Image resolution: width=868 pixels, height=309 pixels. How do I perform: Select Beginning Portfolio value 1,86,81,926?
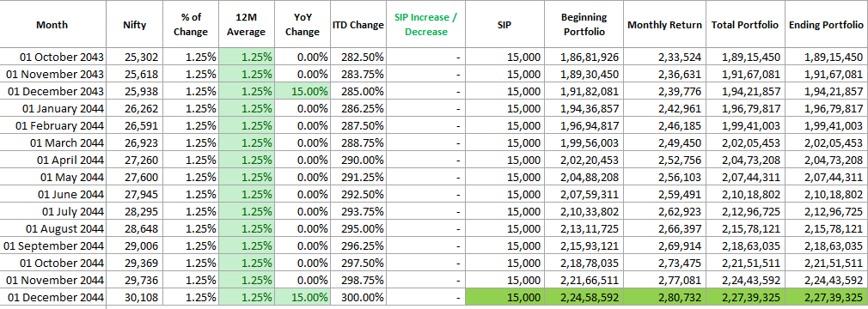(x=584, y=57)
